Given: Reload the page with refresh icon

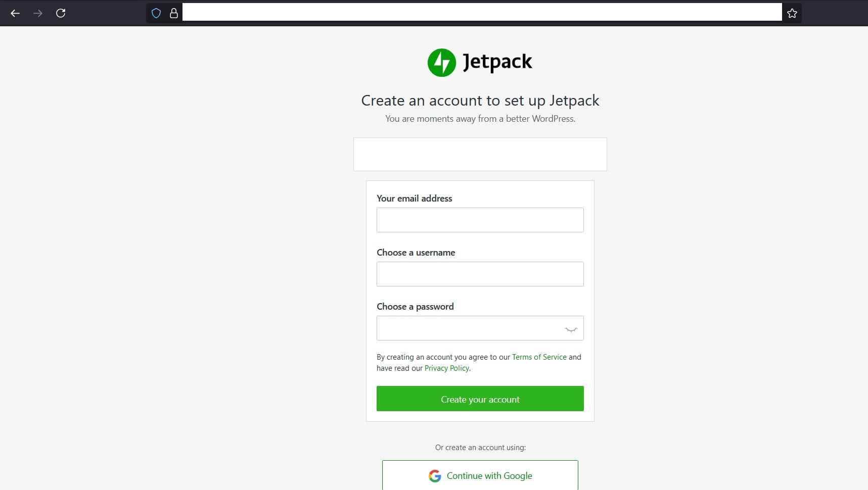Looking at the screenshot, I should coord(61,13).
